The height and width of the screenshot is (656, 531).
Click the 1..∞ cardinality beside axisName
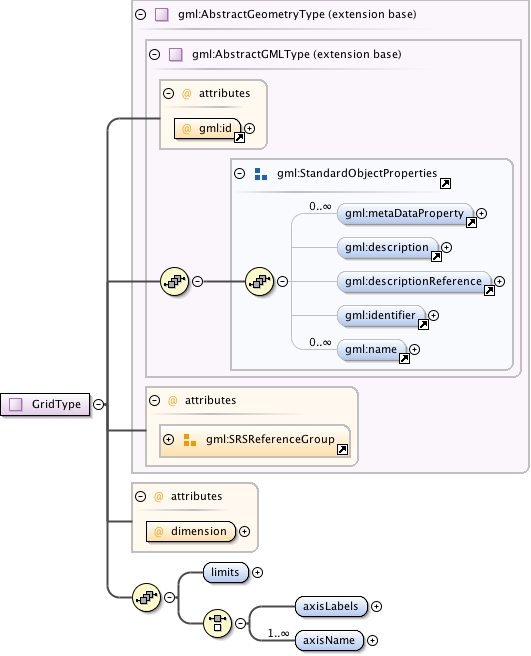(278, 633)
